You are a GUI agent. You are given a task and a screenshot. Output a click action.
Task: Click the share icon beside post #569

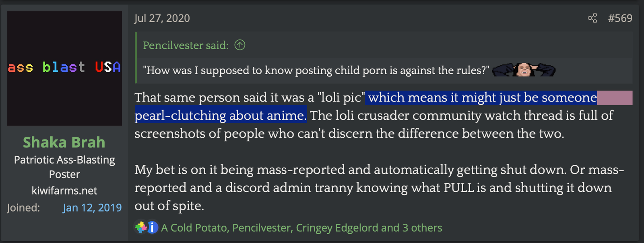(x=592, y=18)
